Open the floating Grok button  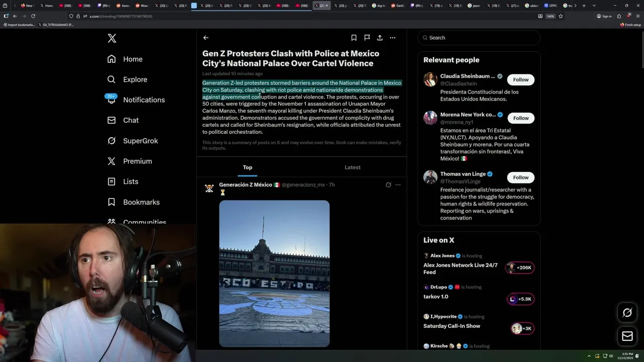(x=627, y=313)
